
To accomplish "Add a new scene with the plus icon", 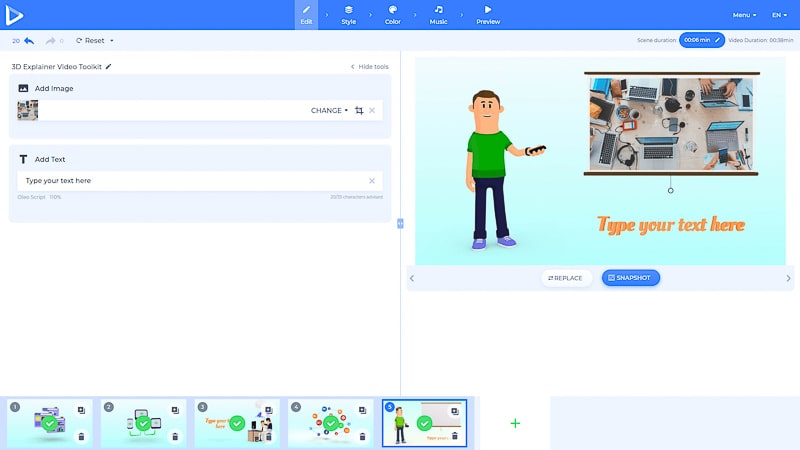I will click(x=515, y=423).
